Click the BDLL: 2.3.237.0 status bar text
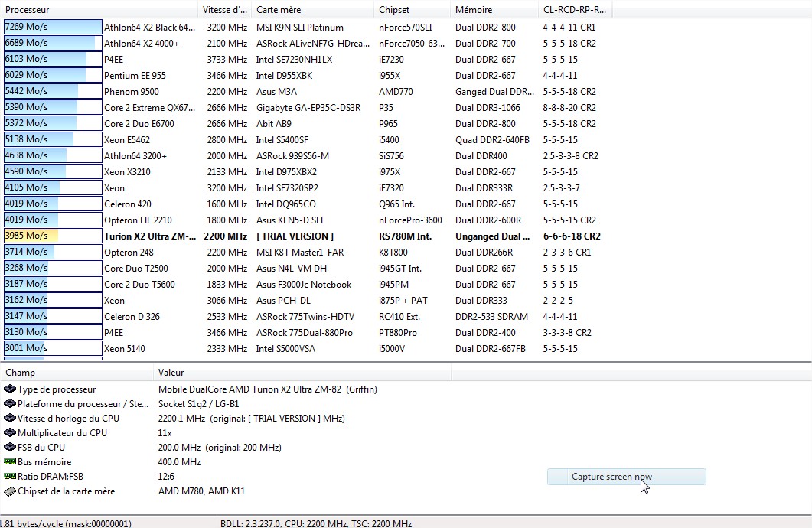The height and width of the screenshot is (528, 812). point(316,523)
